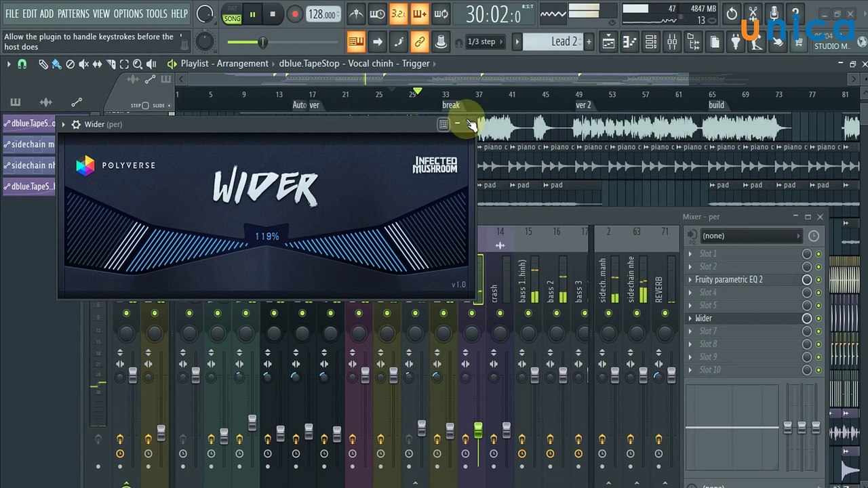Viewport: 868px width, 488px height.
Task: Open the mixer input (none) dropdown
Action: 751,236
